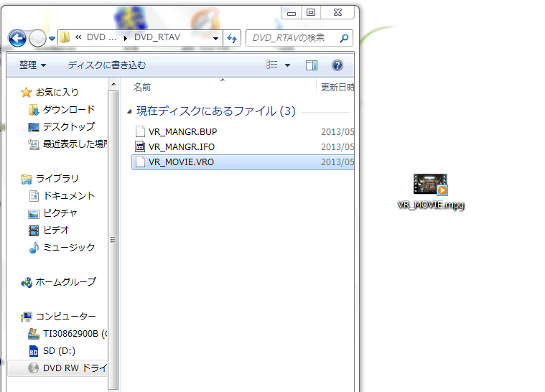The width and height of the screenshot is (545, 392).
Task: Select コンピューター in sidebar
Action: (65, 316)
